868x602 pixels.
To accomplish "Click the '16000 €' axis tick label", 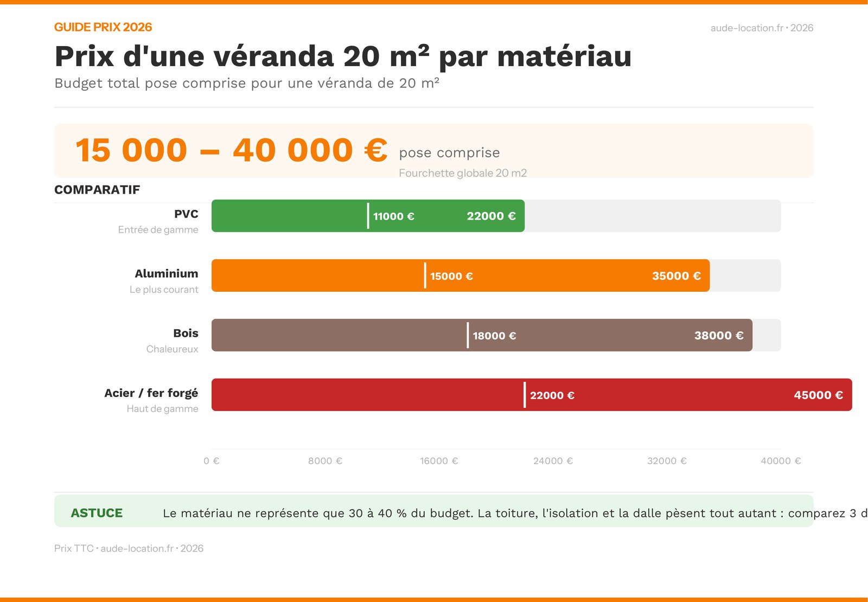I will coord(439,461).
